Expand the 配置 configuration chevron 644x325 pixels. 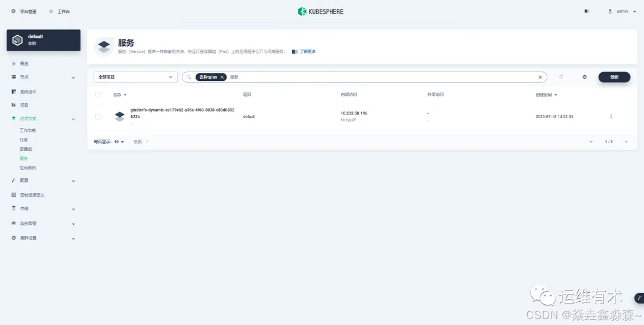(x=73, y=181)
